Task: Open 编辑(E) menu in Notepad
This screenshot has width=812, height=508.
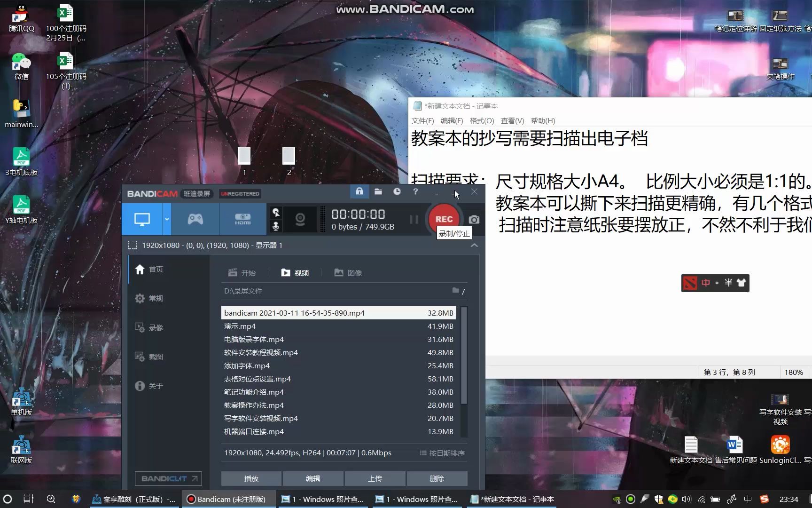Action: pyautogui.click(x=452, y=120)
